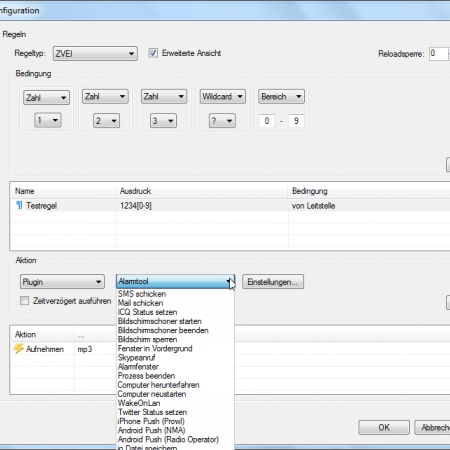Viewport: 450px width, 450px height.
Task: Click the lightning icon beside Aufnehmen
Action: coord(19,349)
